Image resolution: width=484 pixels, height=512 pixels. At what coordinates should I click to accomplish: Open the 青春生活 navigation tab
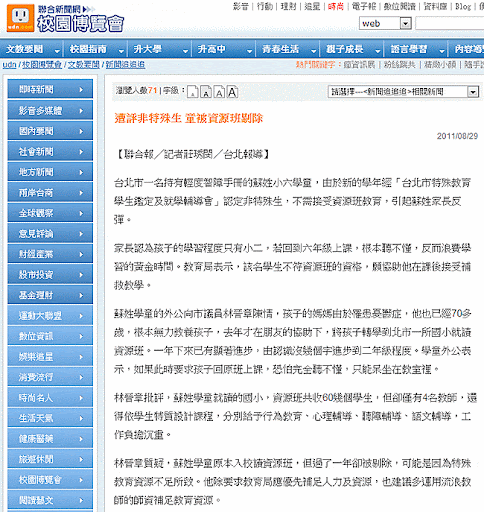(x=280, y=49)
